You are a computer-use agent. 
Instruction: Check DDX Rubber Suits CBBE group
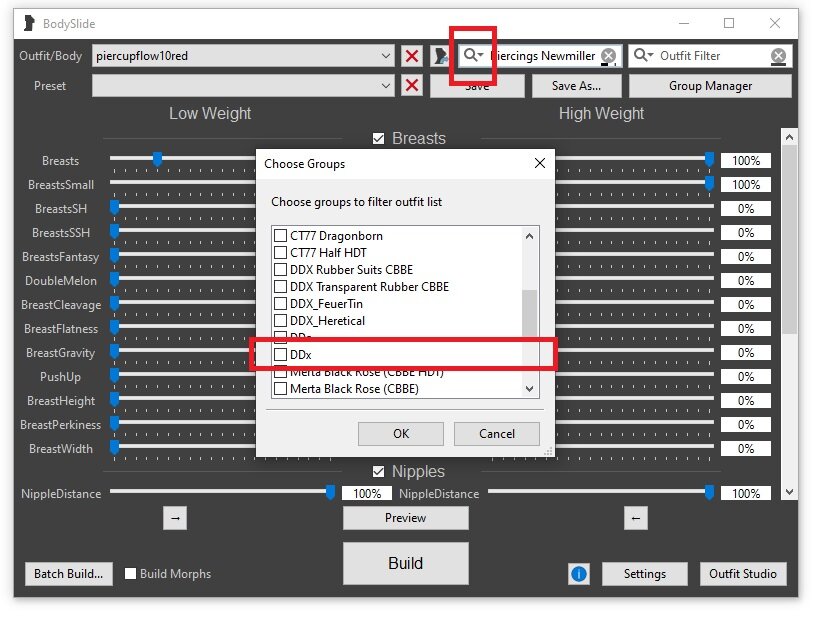pos(281,270)
